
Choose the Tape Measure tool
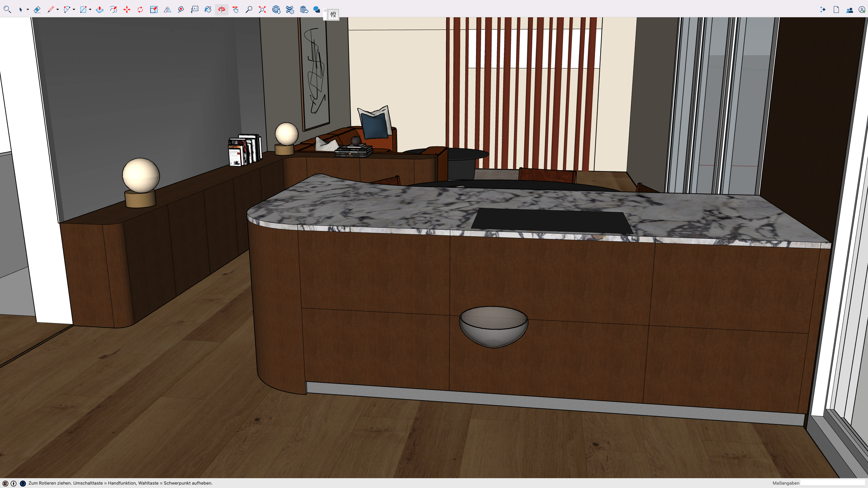[x=181, y=9]
